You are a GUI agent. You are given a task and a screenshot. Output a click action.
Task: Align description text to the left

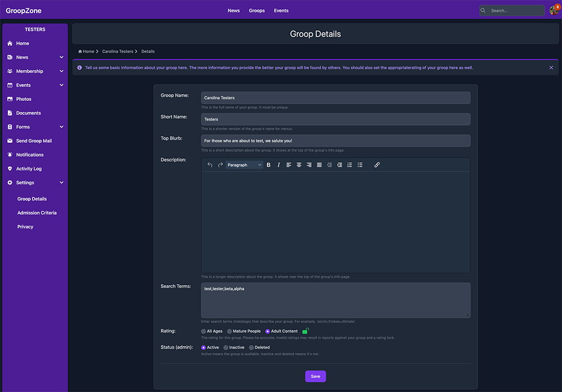[289, 165]
